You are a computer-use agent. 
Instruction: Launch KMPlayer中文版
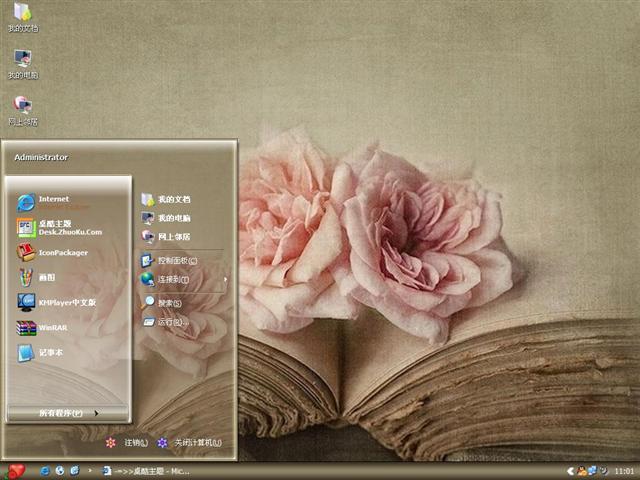(x=56, y=302)
